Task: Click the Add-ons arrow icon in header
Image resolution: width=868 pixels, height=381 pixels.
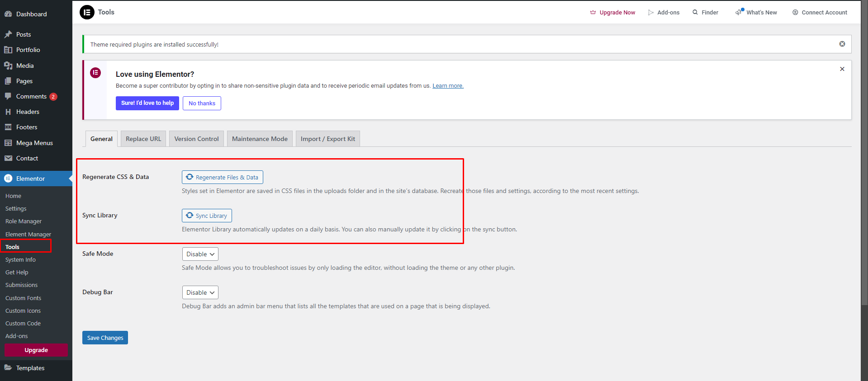Action: tap(650, 13)
